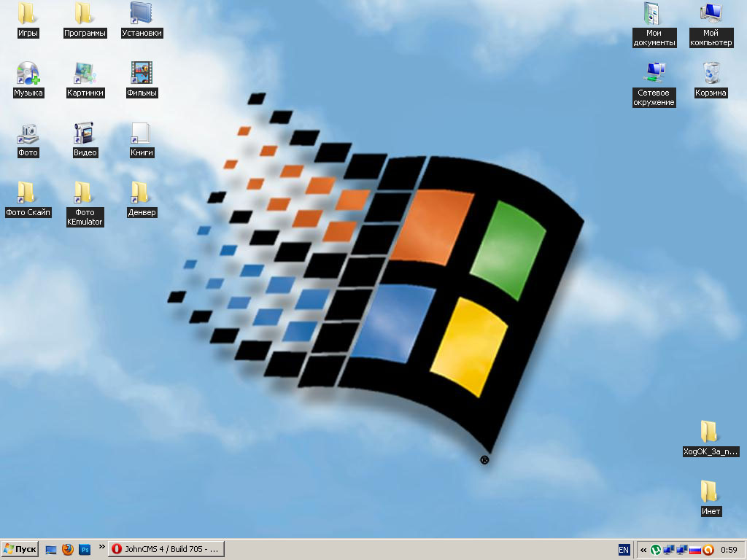The image size is (747, 560).
Task: Select the Установки desktop shortcut
Action: click(x=142, y=20)
